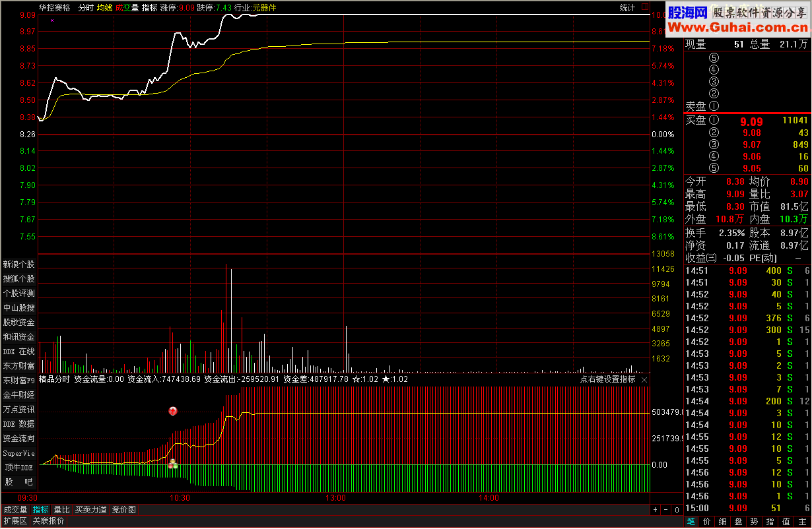Open the 万点资讯 sidebar link

(18, 409)
